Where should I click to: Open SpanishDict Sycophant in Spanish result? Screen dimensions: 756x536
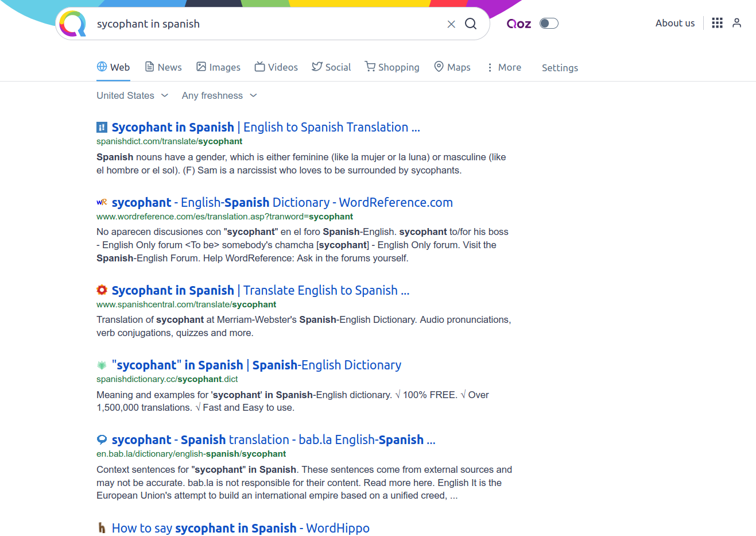tap(266, 127)
